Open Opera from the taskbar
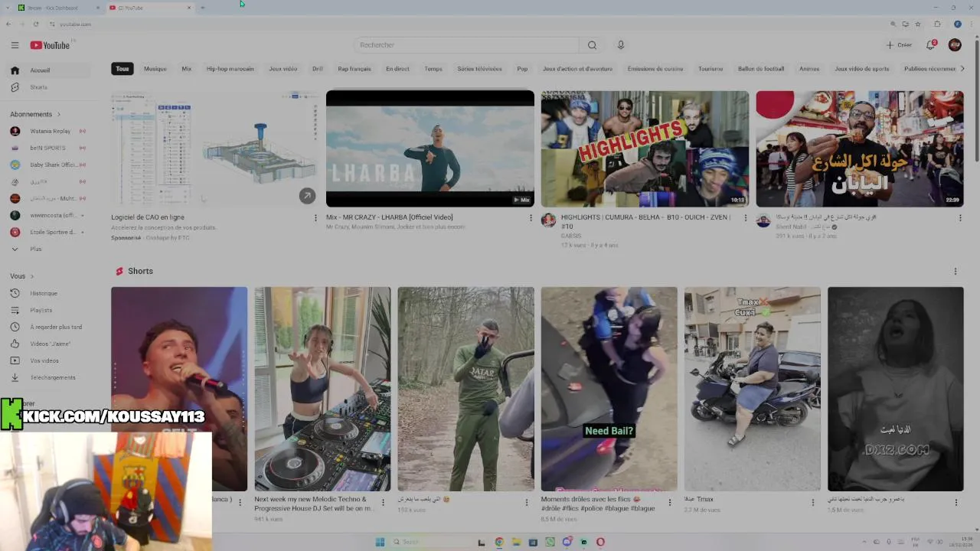The height and width of the screenshot is (551, 980). (x=600, y=542)
